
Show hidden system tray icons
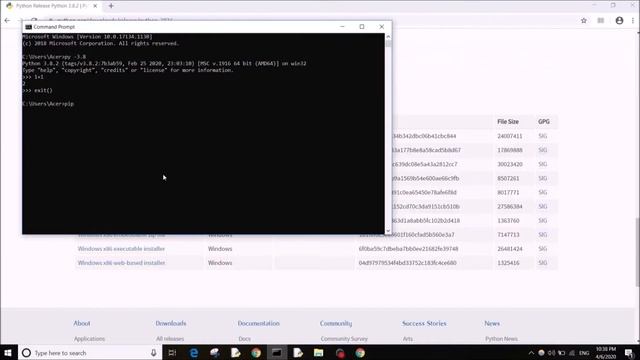point(531,353)
